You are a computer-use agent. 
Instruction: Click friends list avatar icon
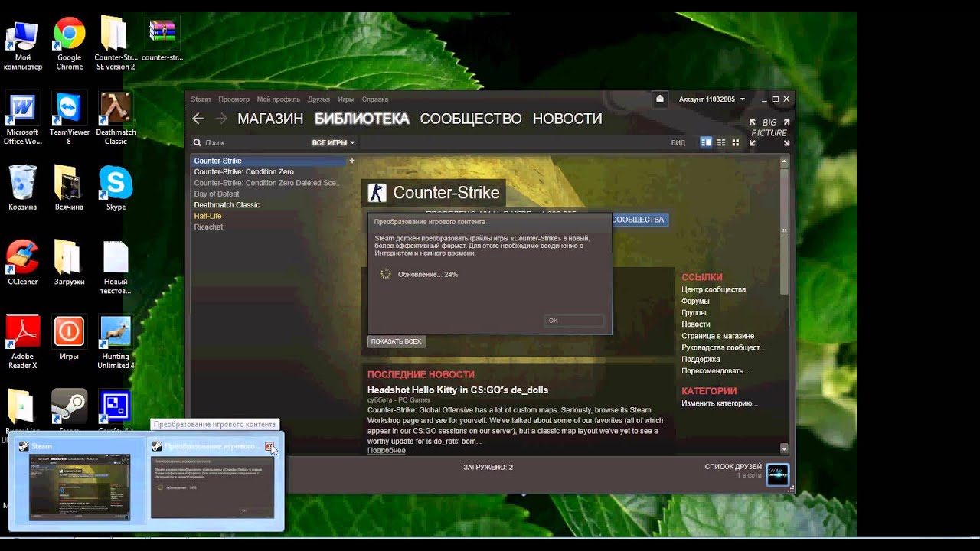[x=777, y=474]
